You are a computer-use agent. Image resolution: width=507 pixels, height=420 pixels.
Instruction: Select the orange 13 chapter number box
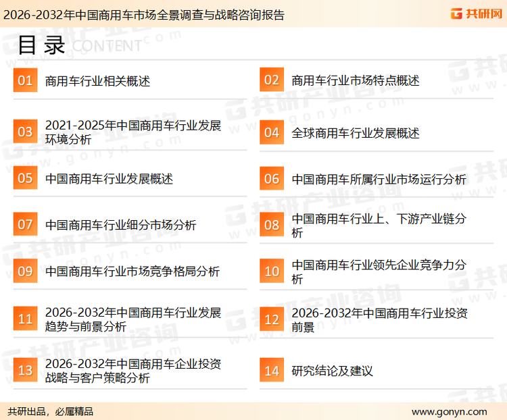(25, 370)
